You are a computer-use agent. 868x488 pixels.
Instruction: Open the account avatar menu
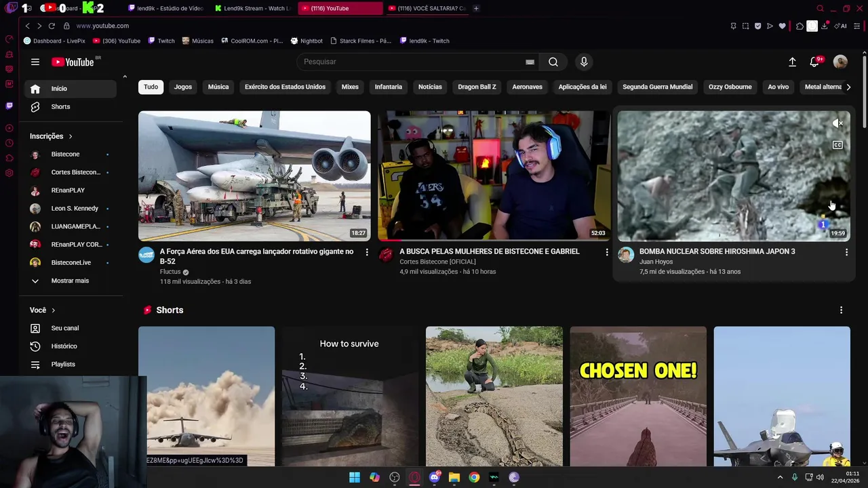coord(840,62)
